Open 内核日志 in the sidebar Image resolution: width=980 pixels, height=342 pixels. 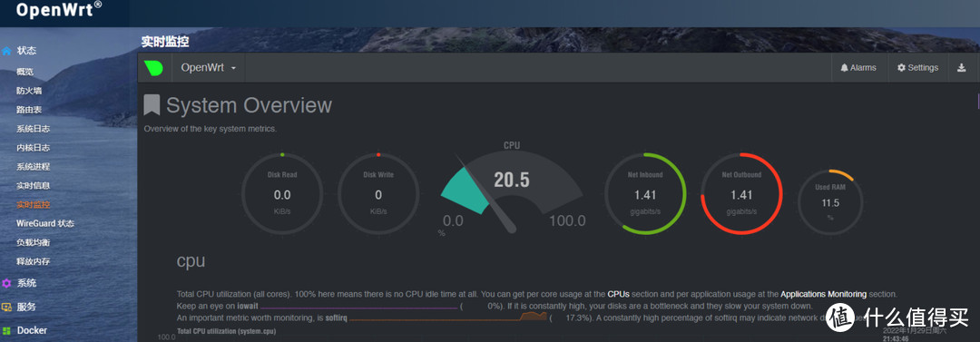point(34,148)
